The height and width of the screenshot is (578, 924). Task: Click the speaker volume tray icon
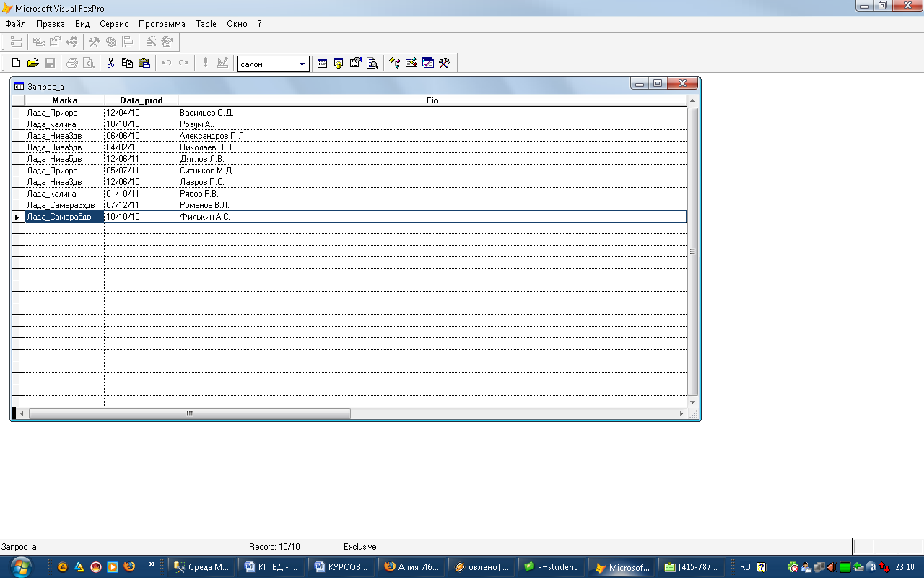pyautogui.click(x=832, y=567)
